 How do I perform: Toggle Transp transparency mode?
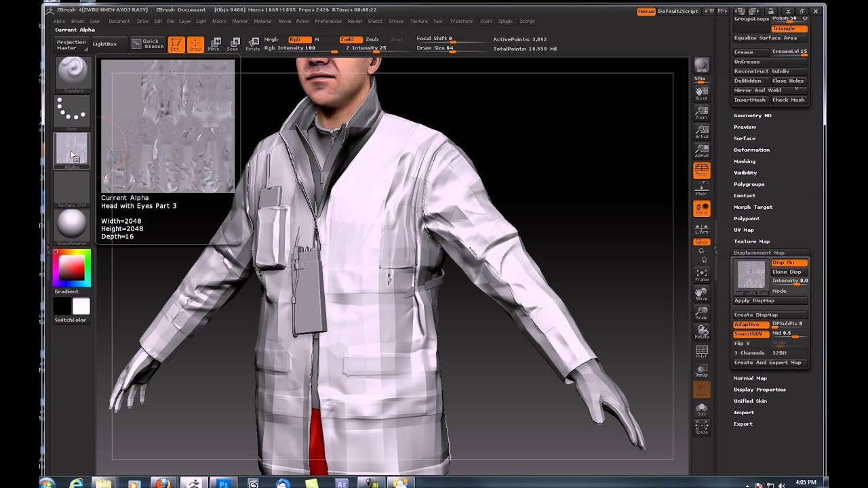point(702,370)
